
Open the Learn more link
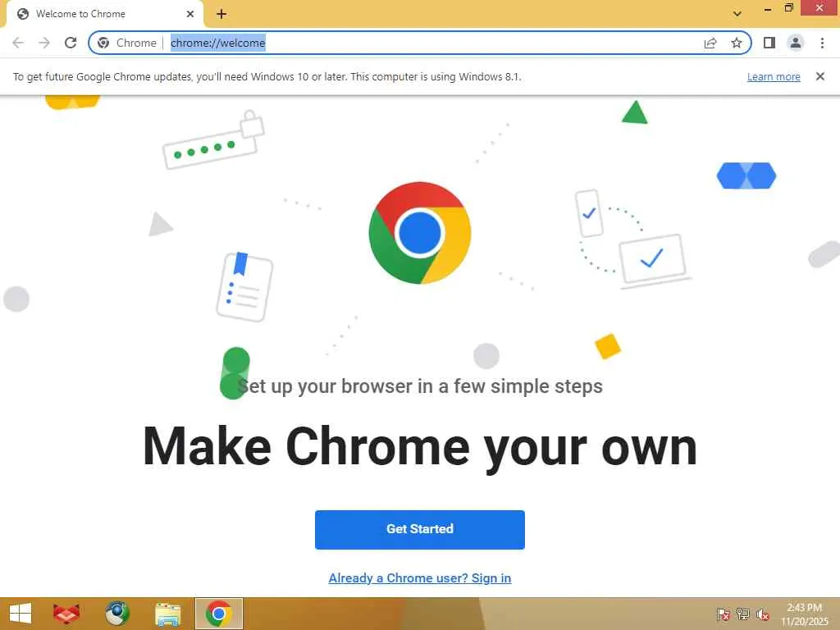point(774,76)
